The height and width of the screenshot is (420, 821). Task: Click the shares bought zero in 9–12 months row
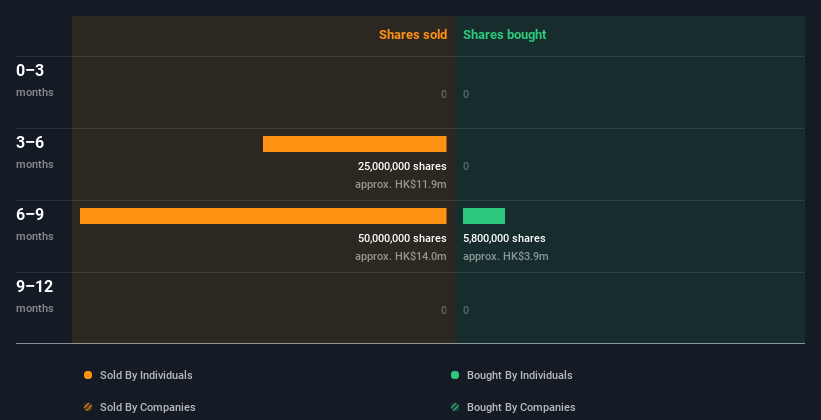[466, 310]
